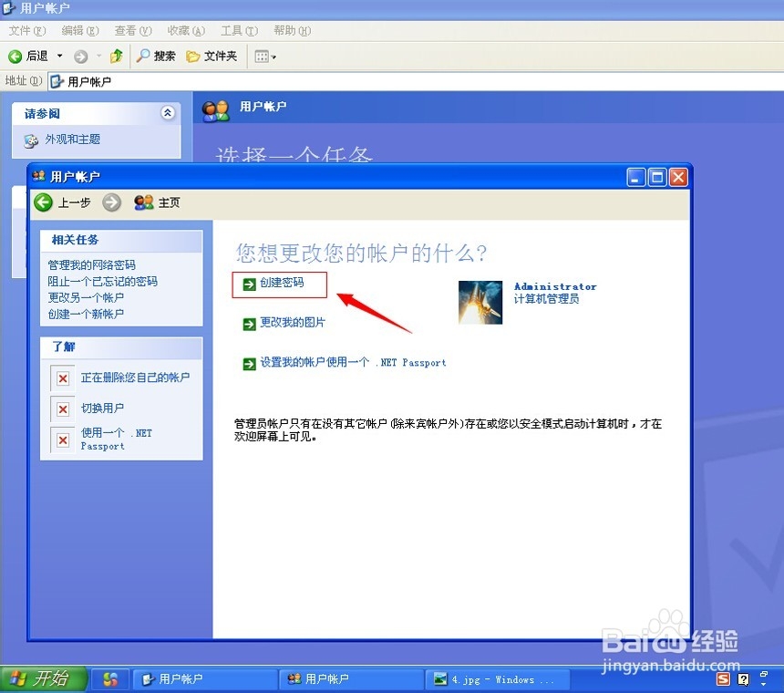784x693 pixels.
Task: Click the grey forward arrow in dialog
Action: pyautogui.click(x=111, y=202)
